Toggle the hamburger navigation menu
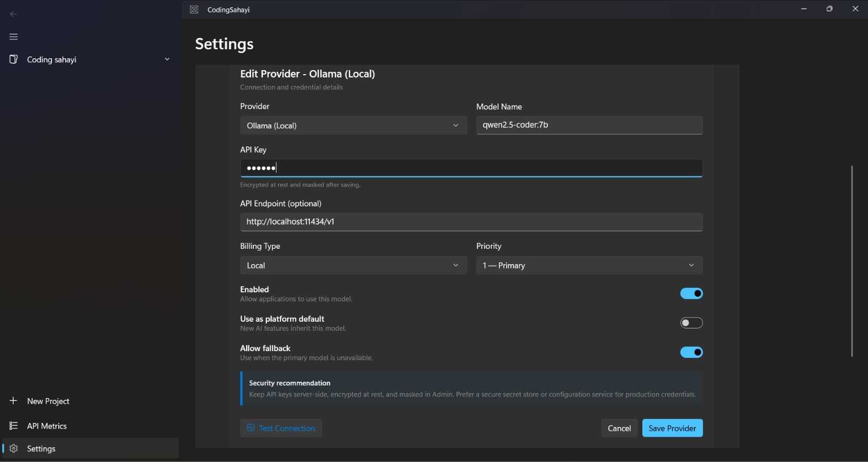 (14, 37)
